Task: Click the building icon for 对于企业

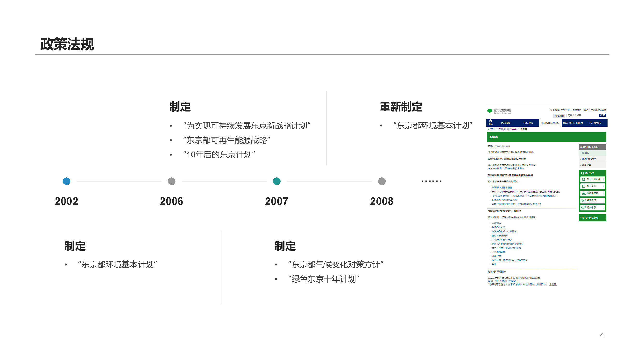Action: point(583,186)
